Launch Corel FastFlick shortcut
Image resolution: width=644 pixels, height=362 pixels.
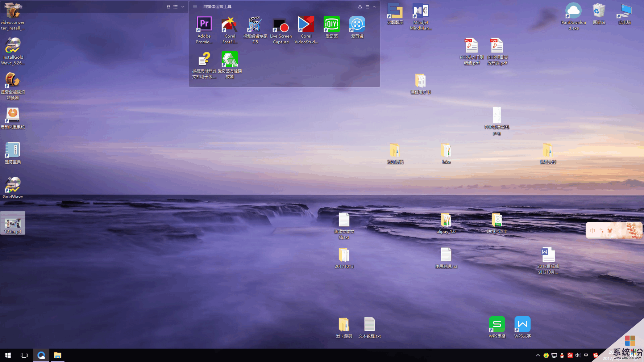pos(230,30)
